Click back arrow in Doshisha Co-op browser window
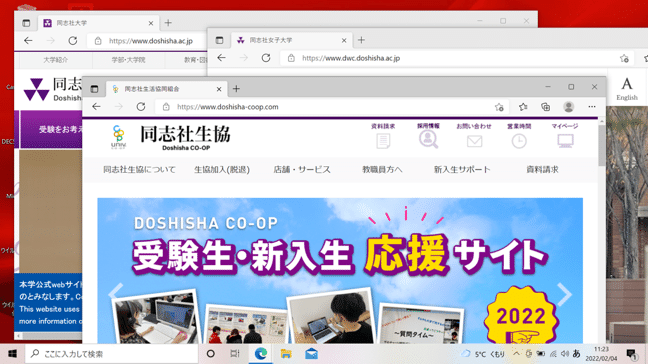 pos(96,107)
